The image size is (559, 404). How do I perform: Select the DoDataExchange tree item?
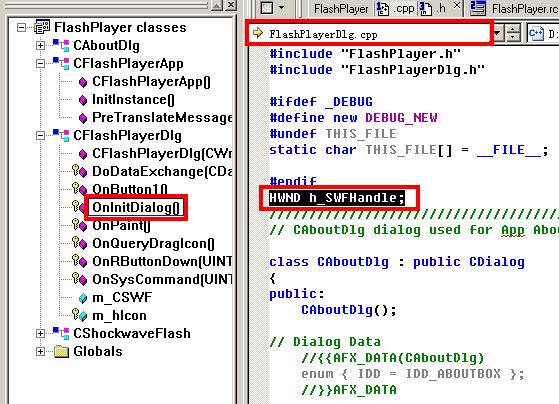pos(162,172)
